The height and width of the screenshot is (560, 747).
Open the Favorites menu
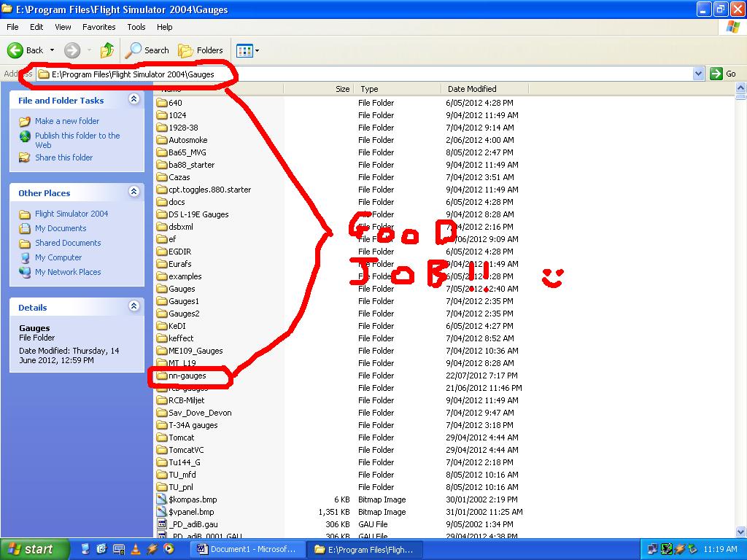(98, 27)
